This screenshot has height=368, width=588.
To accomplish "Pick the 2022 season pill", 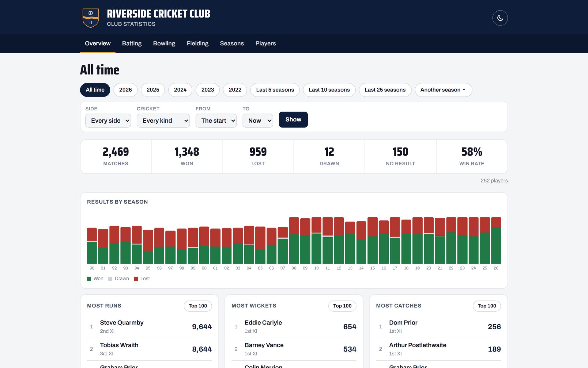I will (x=235, y=90).
